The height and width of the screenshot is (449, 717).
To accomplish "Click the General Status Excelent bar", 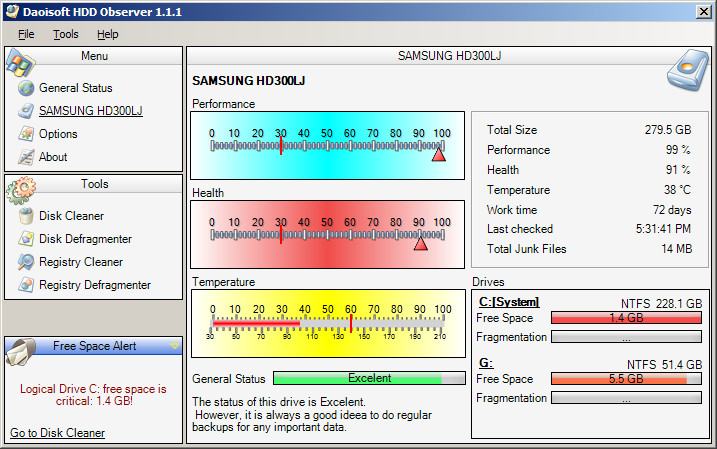I will [369, 378].
